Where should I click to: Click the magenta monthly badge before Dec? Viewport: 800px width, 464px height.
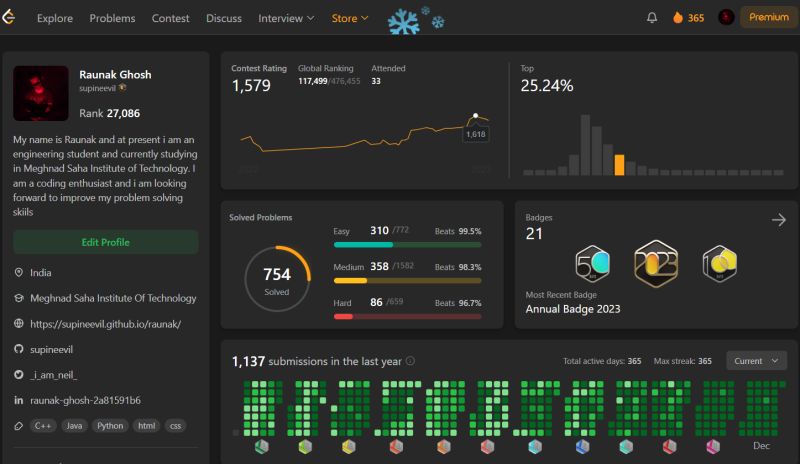(713, 447)
